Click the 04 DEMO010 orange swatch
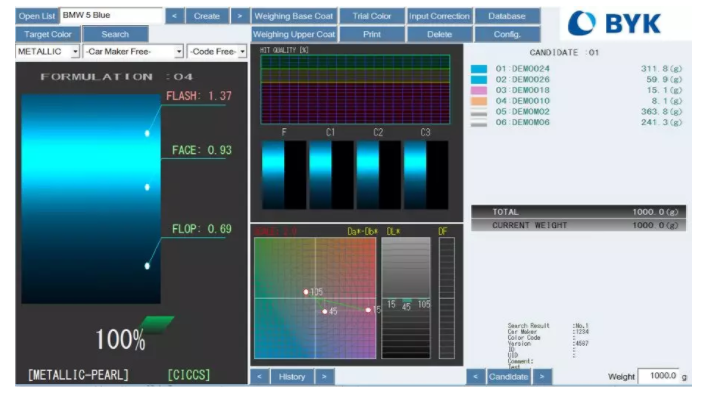 coord(479,101)
